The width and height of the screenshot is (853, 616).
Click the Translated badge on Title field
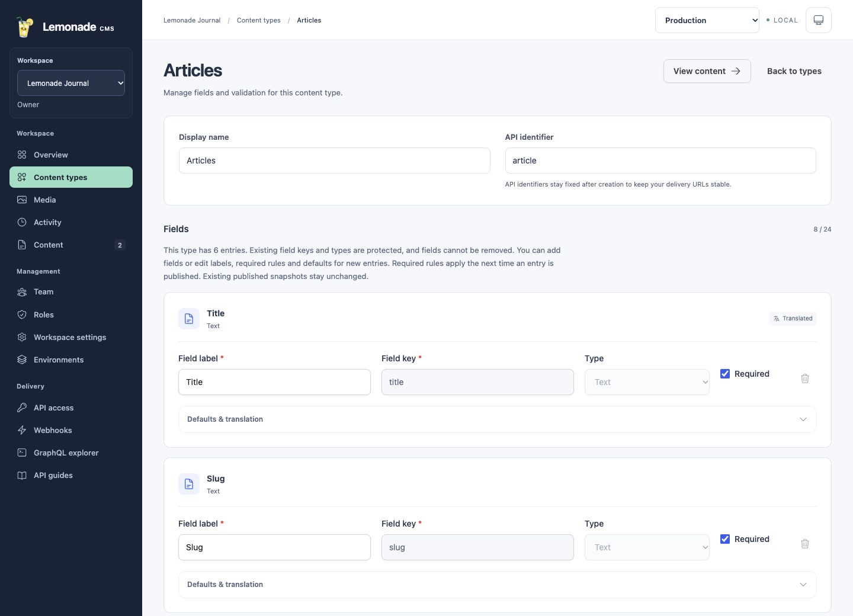point(793,319)
